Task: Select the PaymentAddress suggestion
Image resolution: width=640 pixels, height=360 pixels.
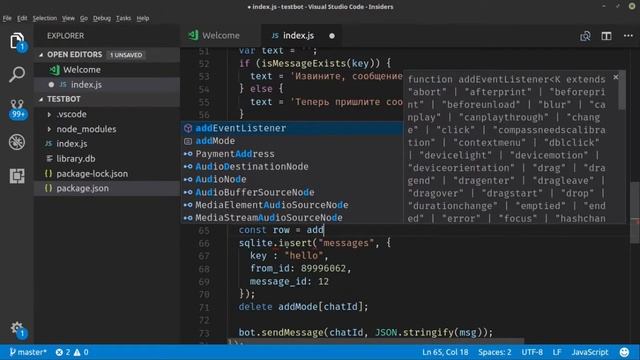Action: tap(292, 154)
